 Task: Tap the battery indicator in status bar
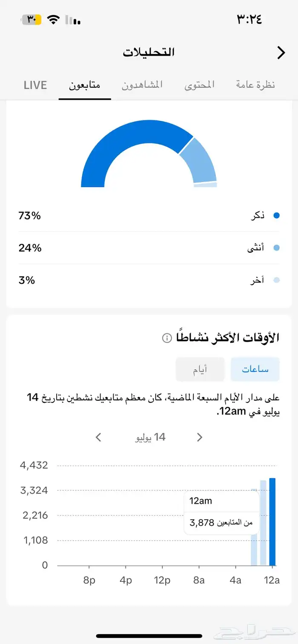(32, 20)
